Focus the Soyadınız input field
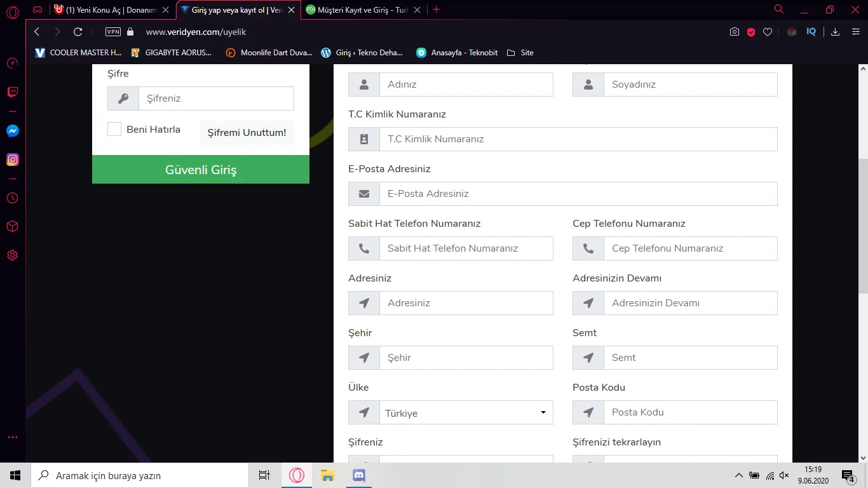The height and width of the screenshot is (488, 868). coord(690,85)
